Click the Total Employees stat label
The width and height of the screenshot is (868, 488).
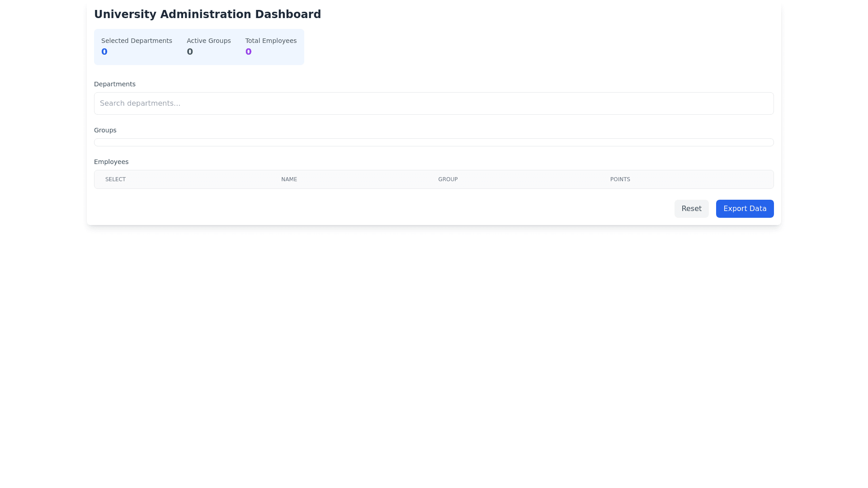[x=271, y=41]
